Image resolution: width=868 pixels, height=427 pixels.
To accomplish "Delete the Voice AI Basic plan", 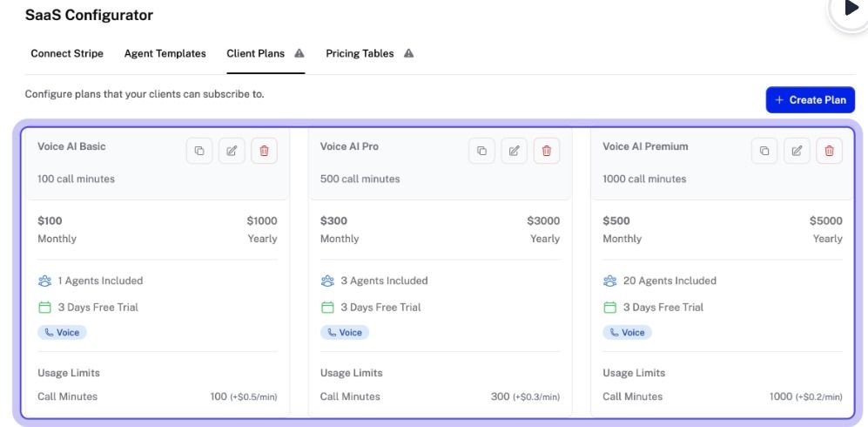I will (264, 151).
